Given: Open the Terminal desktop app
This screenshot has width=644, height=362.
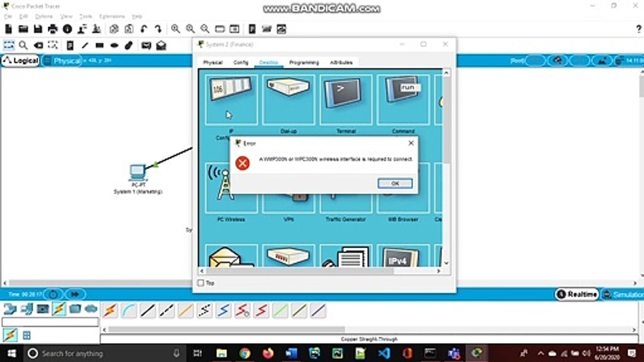Looking at the screenshot, I should pyautogui.click(x=346, y=100).
